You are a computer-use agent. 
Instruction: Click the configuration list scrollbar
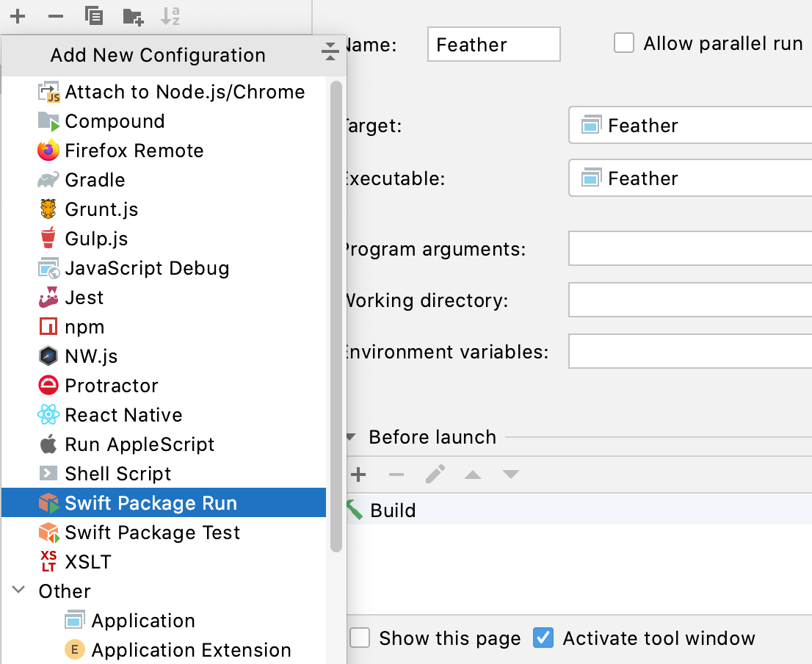click(x=336, y=316)
